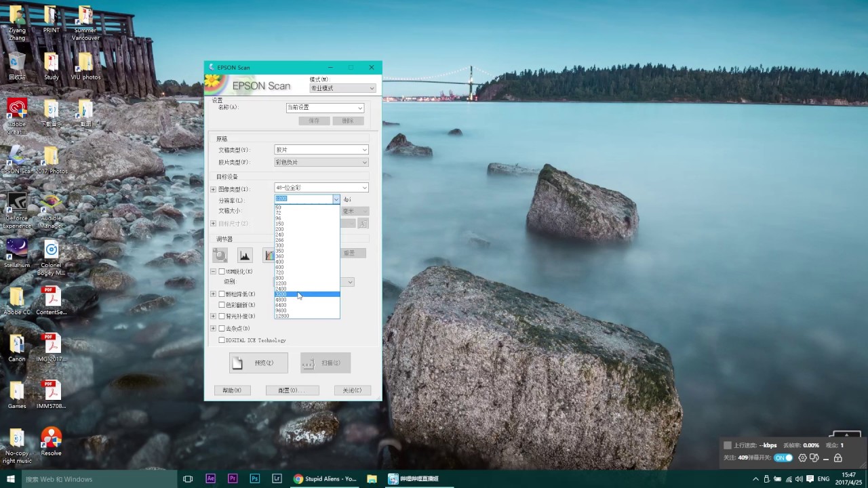868x488 pixels.
Task: Enable the DIGITAL ICE Technology checkbox
Action: click(x=221, y=340)
